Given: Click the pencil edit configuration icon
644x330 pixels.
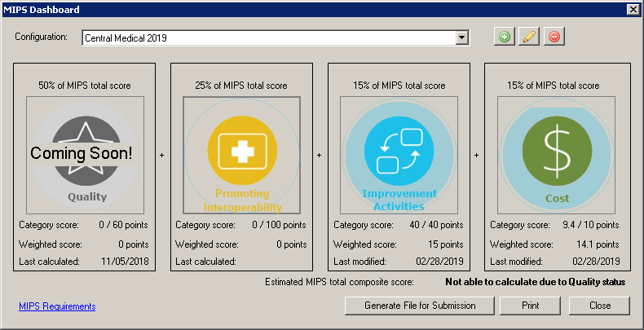Looking at the screenshot, I should 530,37.
